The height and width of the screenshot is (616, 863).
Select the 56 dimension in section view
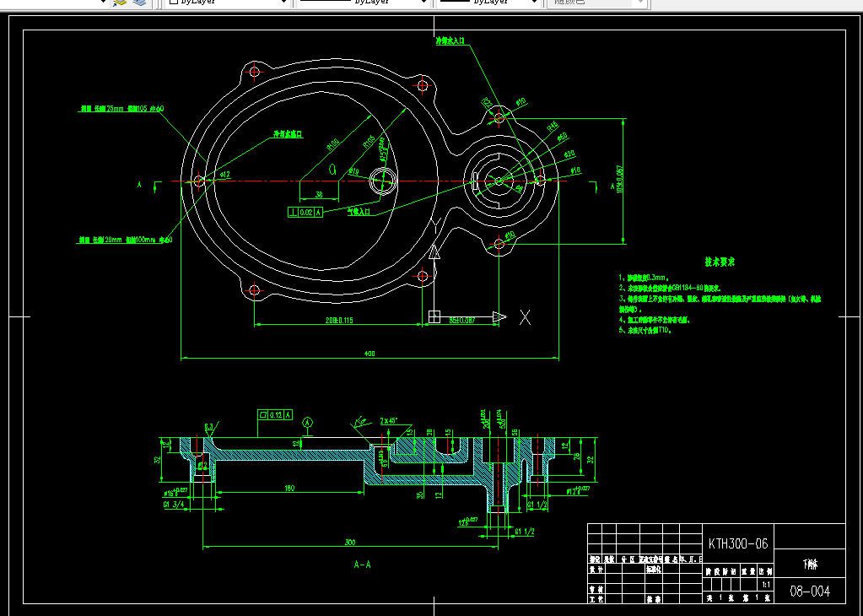pyautogui.click(x=515, y=434)
